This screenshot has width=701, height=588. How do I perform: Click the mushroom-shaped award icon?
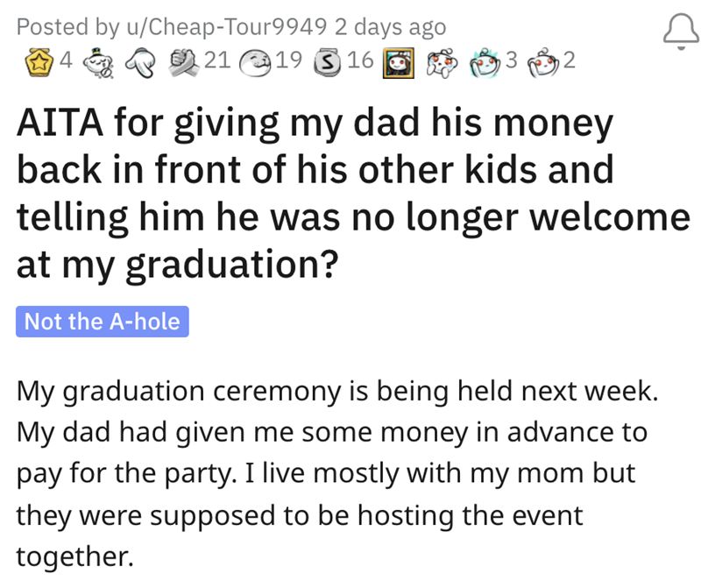point(139,60)
